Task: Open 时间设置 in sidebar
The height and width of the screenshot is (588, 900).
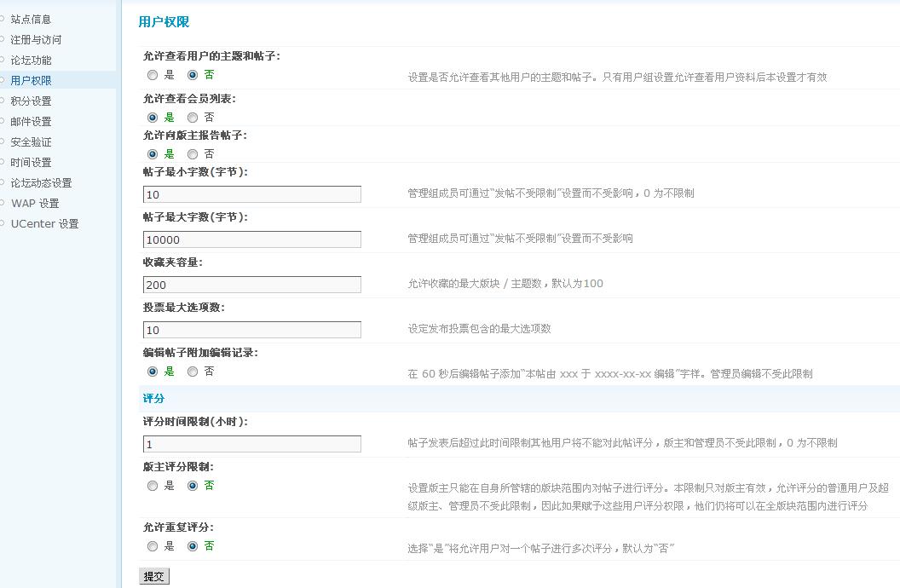Action: coord(31,162)
